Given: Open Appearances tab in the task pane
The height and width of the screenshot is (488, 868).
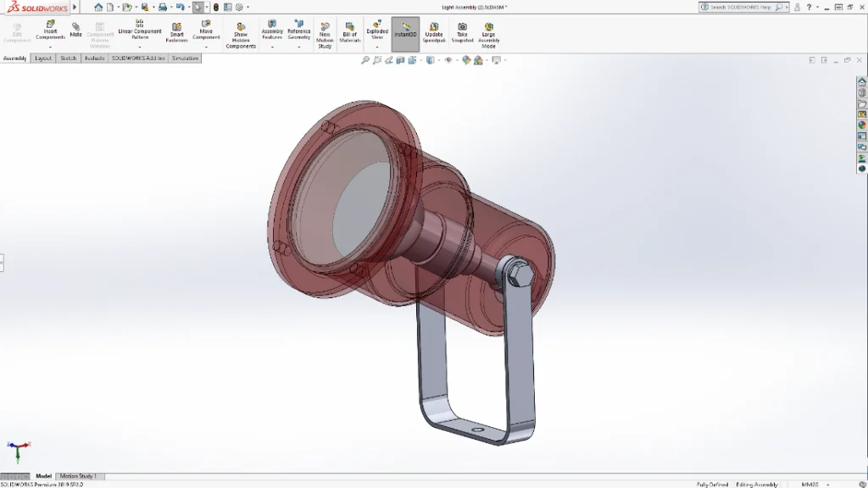Looking at the screenshot, I should (x=862, y=125).
